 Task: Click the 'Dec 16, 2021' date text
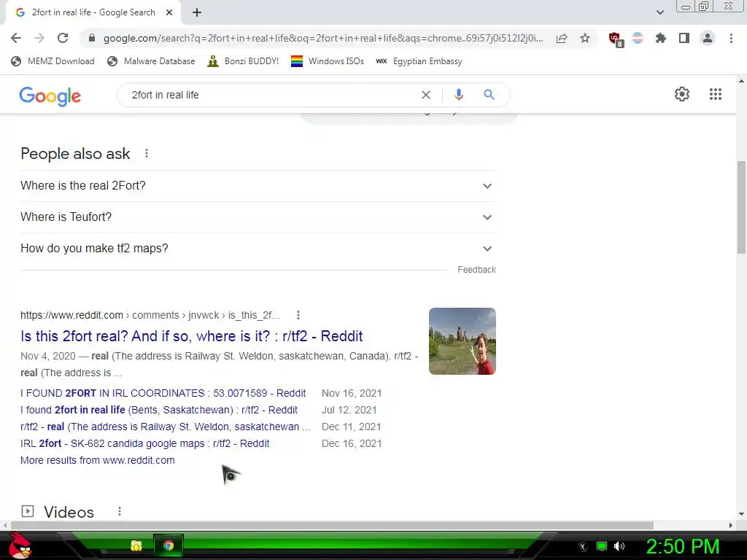point(352,443)
